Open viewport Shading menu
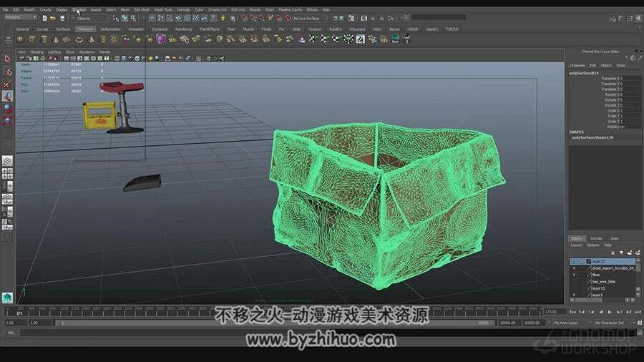The width and height of the screenshot is (644, 362). (x=36, y=52)
